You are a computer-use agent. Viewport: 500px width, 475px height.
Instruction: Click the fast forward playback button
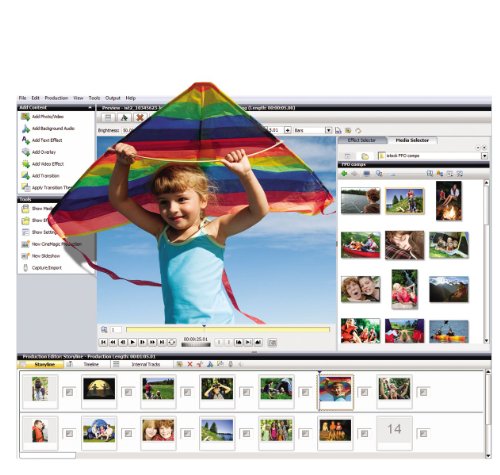tap(152, 342)
